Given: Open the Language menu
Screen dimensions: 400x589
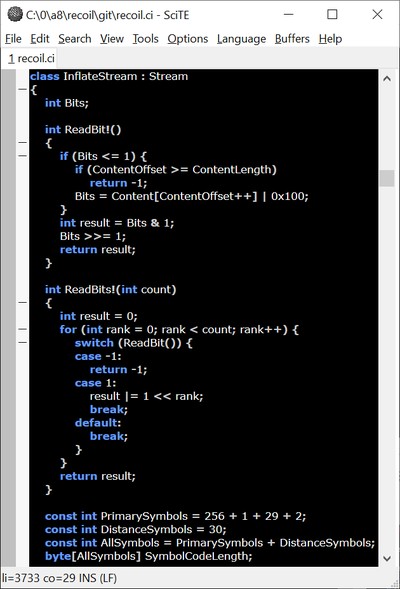Looking at the screenshot, I should coord(242,39).
